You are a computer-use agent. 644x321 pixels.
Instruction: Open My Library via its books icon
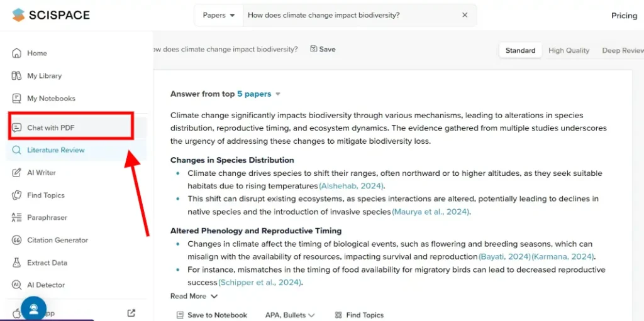pos(17,76)
